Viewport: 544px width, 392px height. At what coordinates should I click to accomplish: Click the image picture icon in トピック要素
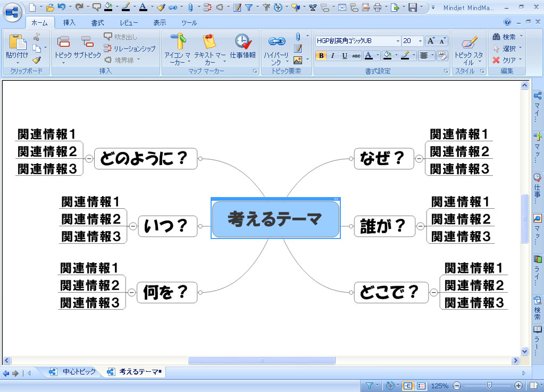(x=298, y=61)
